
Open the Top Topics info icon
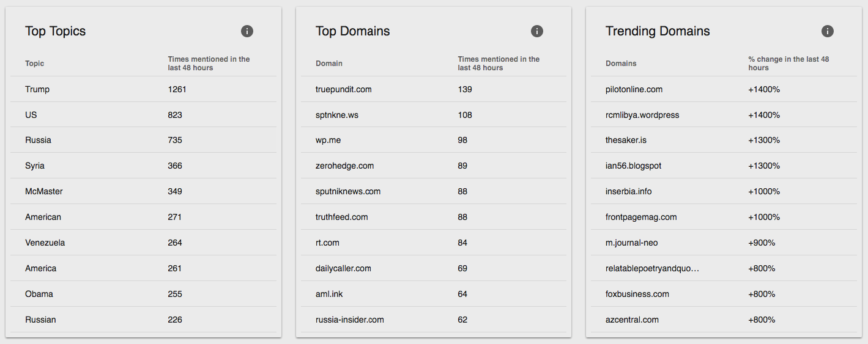247,31
